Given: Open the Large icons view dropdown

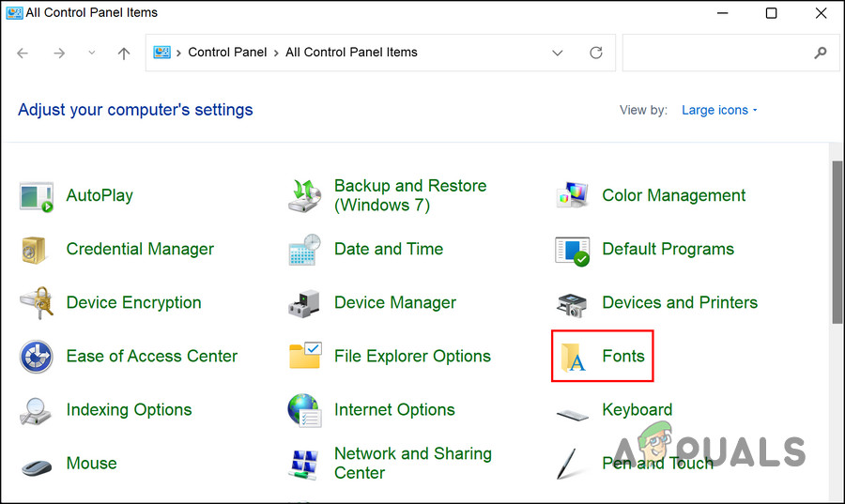Looking at the screenshot, I should click(719, 110).
